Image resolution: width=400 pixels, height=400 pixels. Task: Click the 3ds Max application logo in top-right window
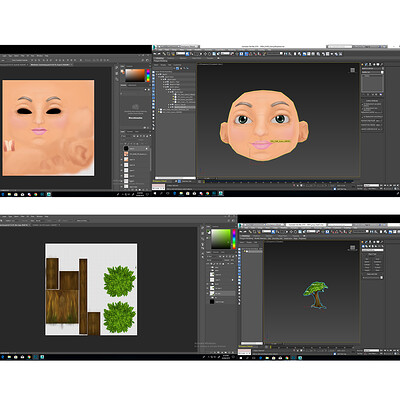coord(154,47)
